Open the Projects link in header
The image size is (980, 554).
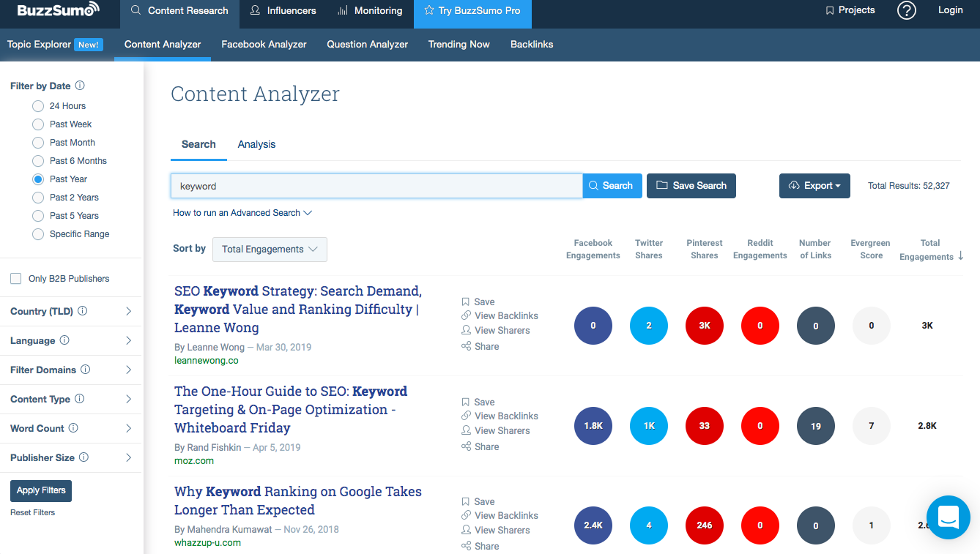click(x=850, y=10)
